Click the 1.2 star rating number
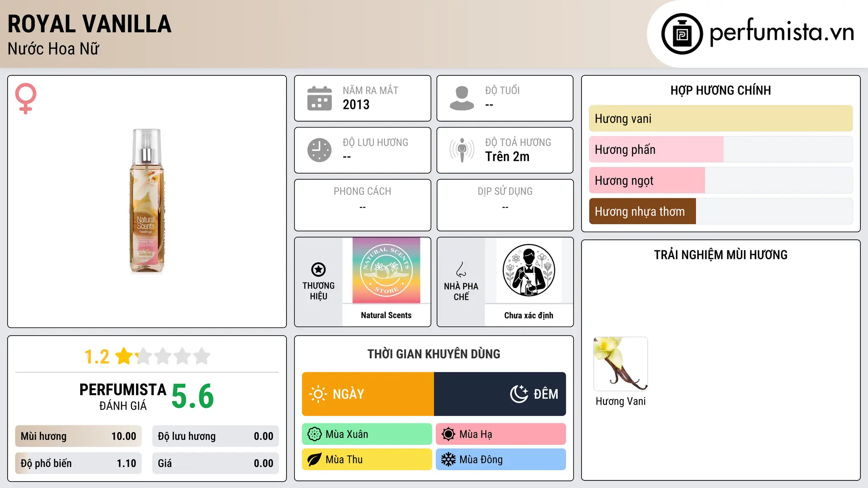 coord(97,357)
